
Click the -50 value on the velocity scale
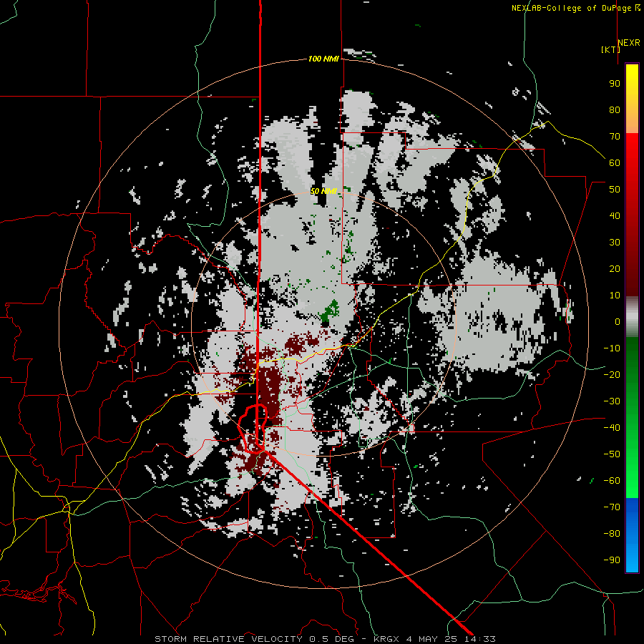coord(612,454)
